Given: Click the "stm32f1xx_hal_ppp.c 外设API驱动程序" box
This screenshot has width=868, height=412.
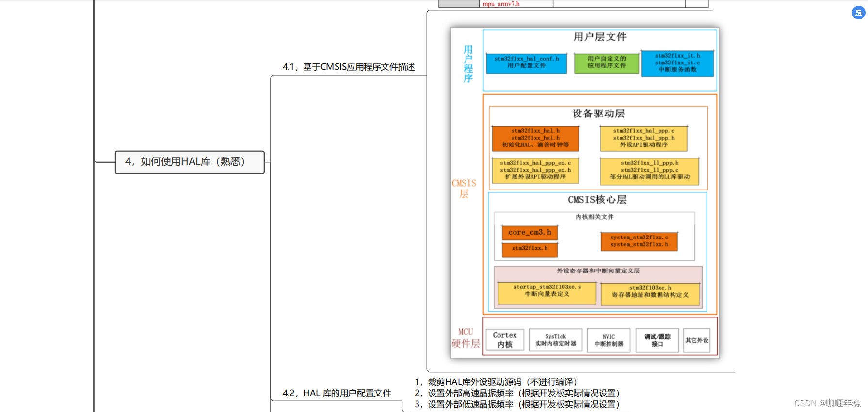Looking at the screenshot, I should coord(643,138).
